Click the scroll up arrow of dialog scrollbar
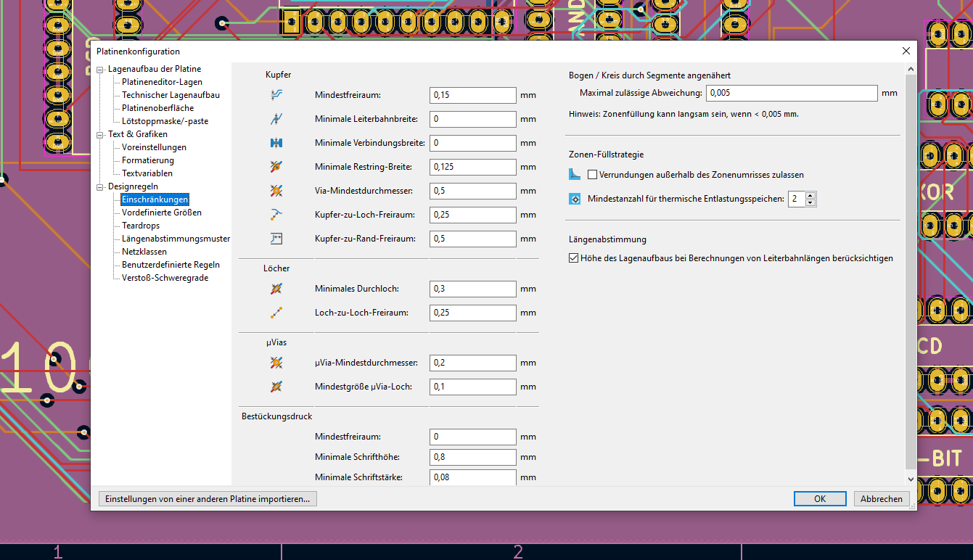 pos(911,68)
